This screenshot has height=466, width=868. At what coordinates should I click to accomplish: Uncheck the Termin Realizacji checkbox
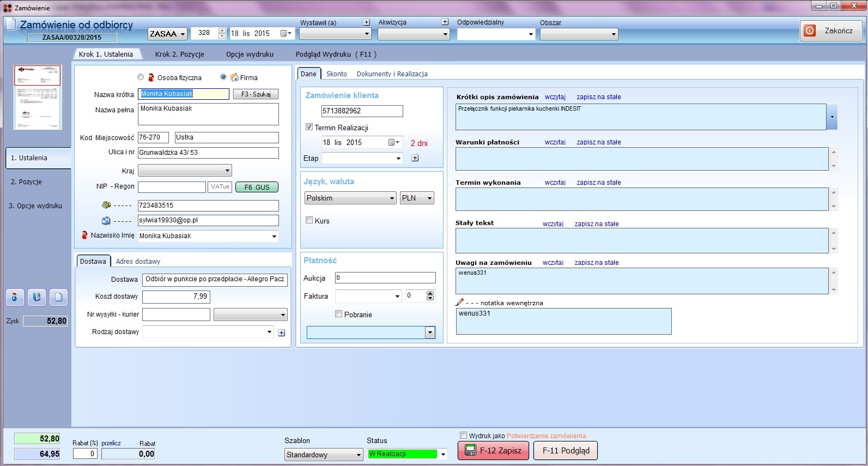(x=309, y=127)
